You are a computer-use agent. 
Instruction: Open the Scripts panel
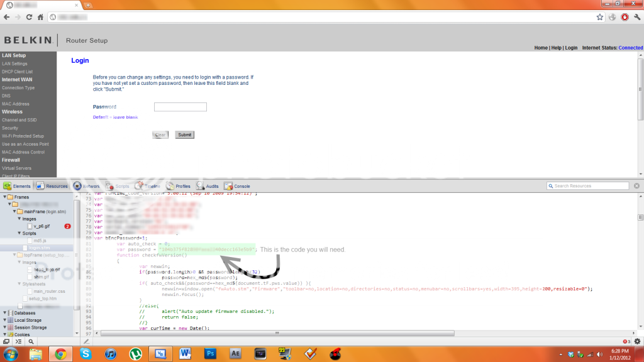point(117,186)
